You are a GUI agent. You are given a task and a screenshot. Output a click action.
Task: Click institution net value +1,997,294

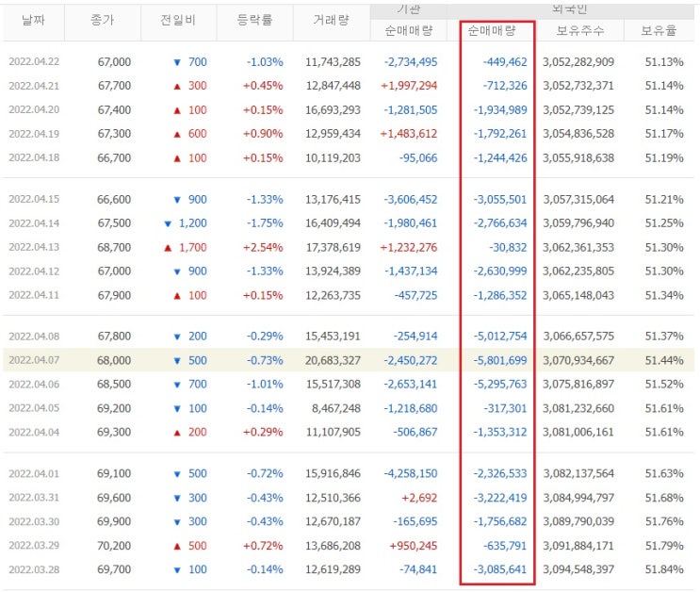pyautogui.click(x=409, y=86)
